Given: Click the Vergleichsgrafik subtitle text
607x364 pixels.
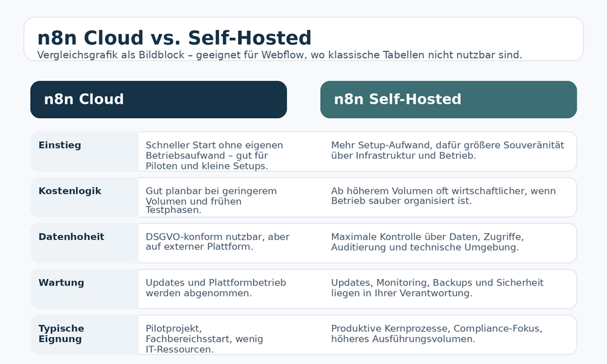Looking at the screenshot, I should [280, 55].
